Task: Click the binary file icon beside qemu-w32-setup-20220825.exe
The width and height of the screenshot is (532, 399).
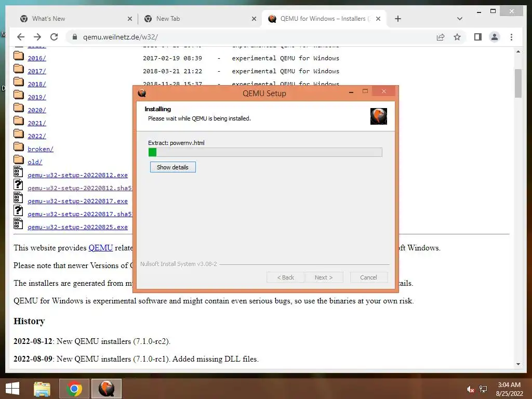Action: click(x=18, y=223)
